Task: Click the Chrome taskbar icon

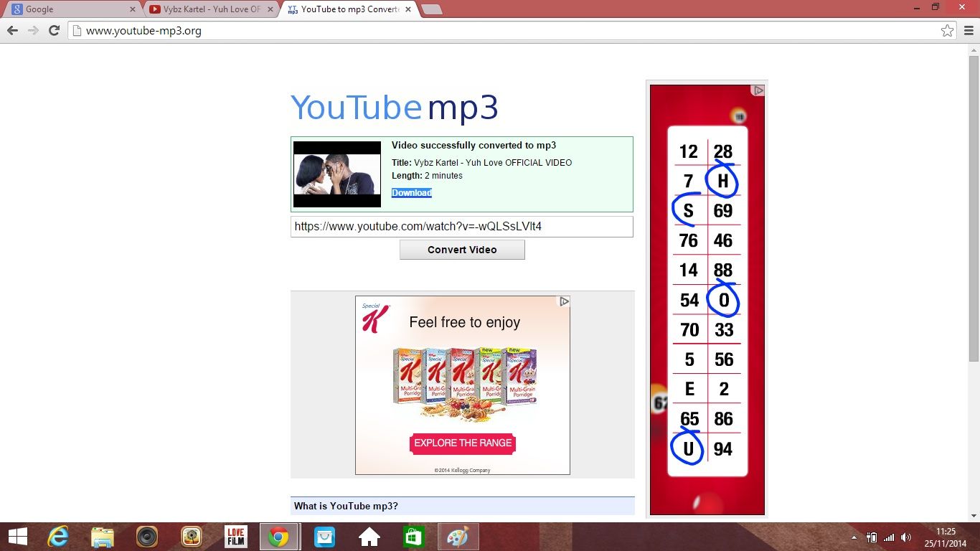Action: (x=279, y=537)
